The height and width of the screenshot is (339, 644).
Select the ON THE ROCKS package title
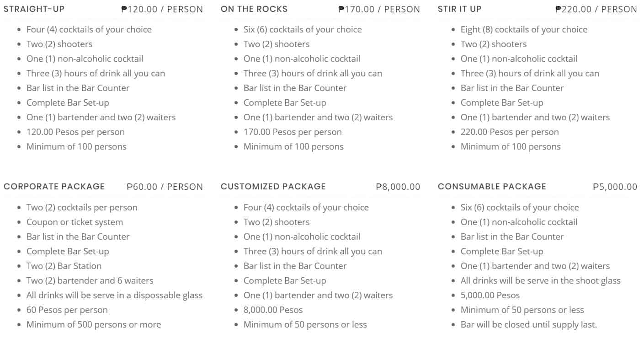tap(254, 9)
